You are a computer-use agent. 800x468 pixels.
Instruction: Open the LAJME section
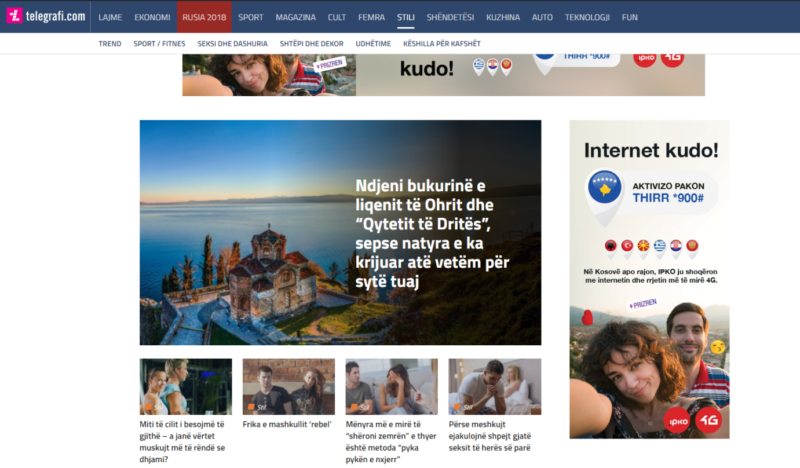point(110,17)
